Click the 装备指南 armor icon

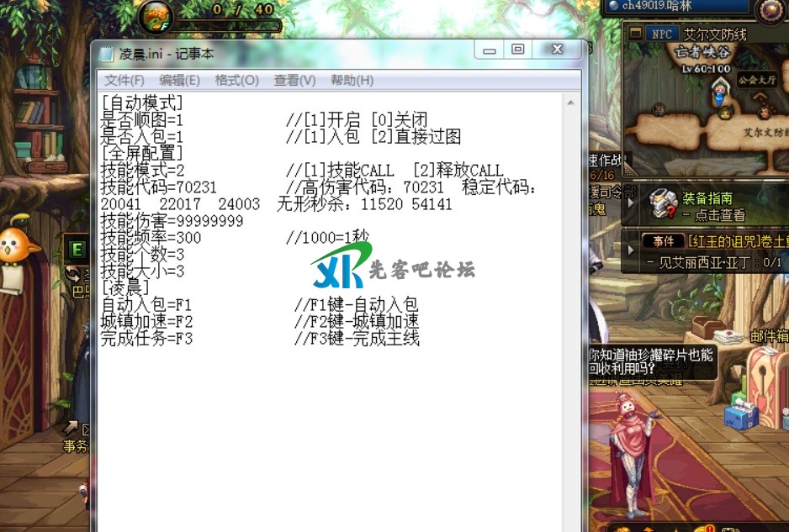click(x=662, y=203)
